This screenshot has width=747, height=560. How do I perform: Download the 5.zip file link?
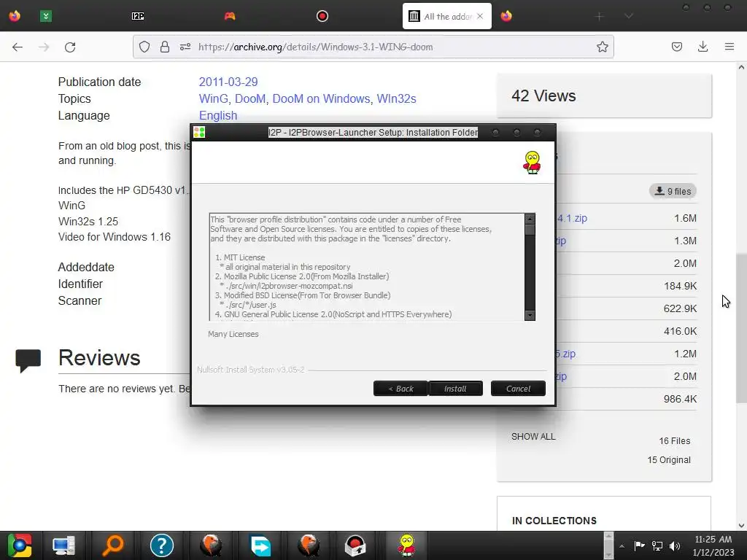[x=565, y=354]
